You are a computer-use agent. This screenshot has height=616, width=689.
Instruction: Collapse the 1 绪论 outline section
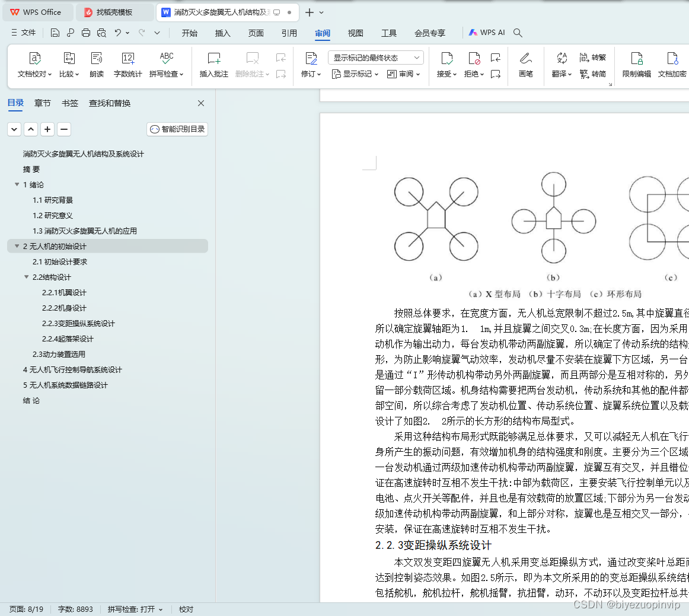pos(17,184)
